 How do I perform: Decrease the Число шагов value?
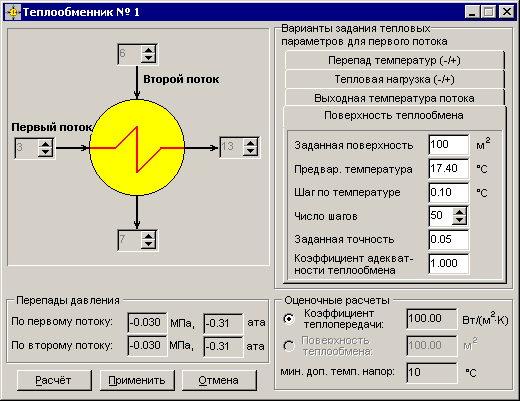[460, 220]
